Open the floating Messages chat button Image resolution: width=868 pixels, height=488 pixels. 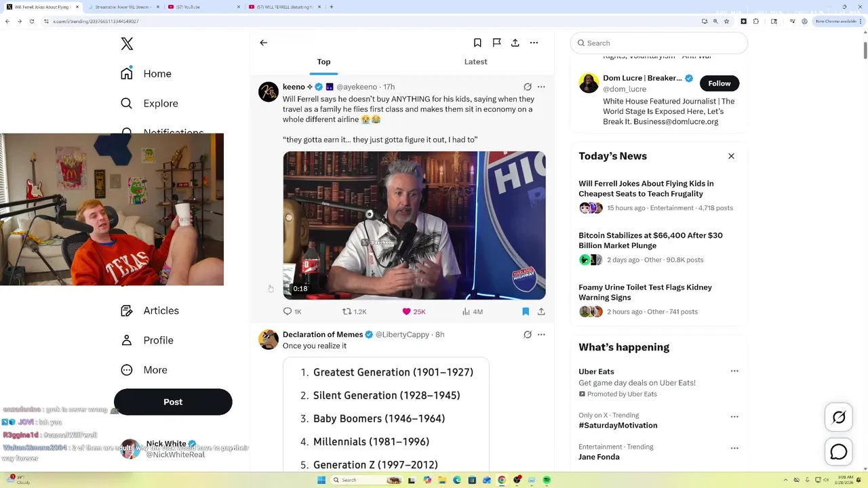(x=839, y=451)
